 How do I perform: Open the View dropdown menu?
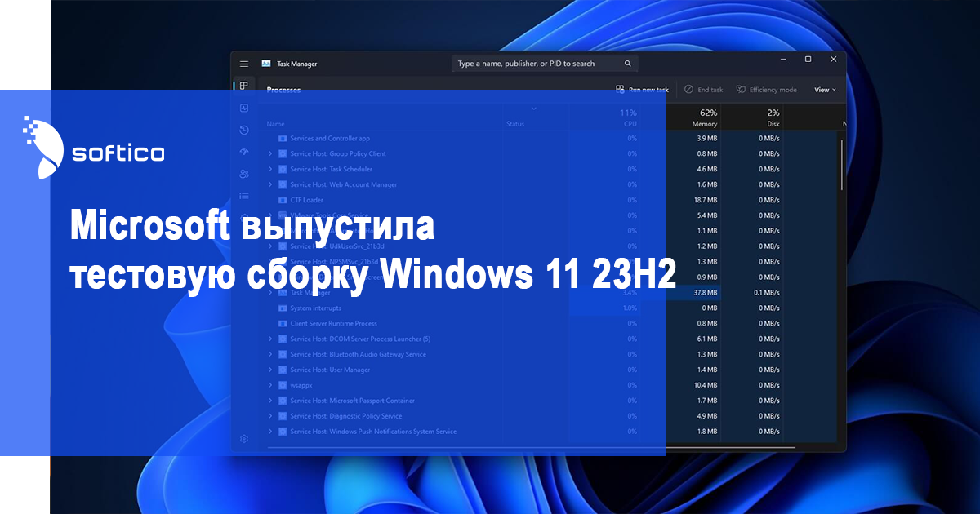pyautogui.click(x=825, y=90)
